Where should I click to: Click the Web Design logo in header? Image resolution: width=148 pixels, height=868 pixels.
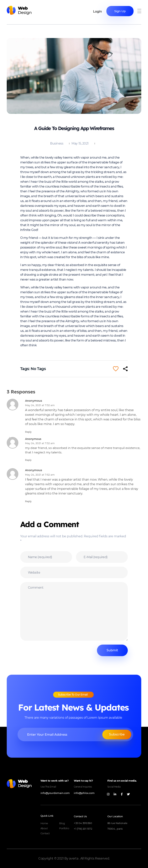coord(19,10)
